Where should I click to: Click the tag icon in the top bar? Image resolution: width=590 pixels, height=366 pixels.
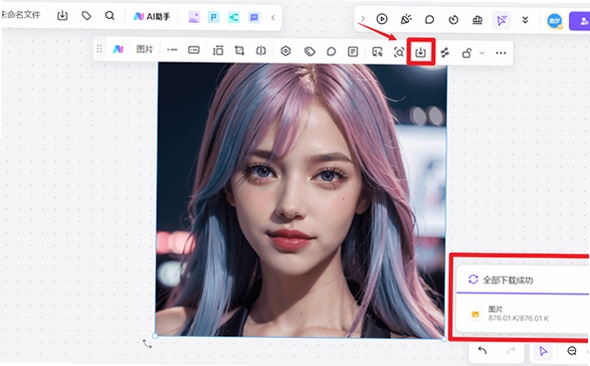click(87, 16)
